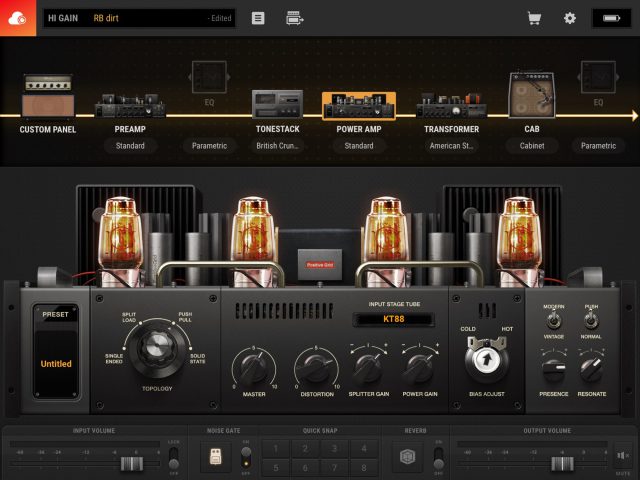This screenshot has width=640, height=480.
Task: Click the amp match icon beside preset list
Action: coord(294,18)
